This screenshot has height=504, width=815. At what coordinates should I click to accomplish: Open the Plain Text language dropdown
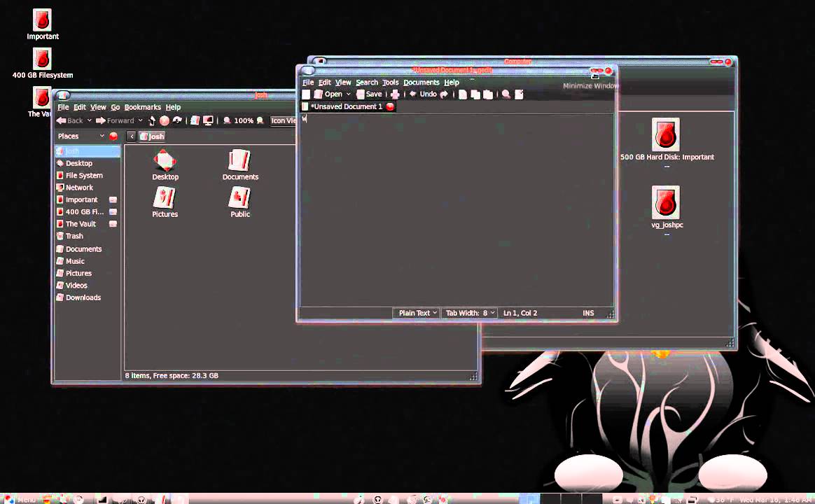417,313
